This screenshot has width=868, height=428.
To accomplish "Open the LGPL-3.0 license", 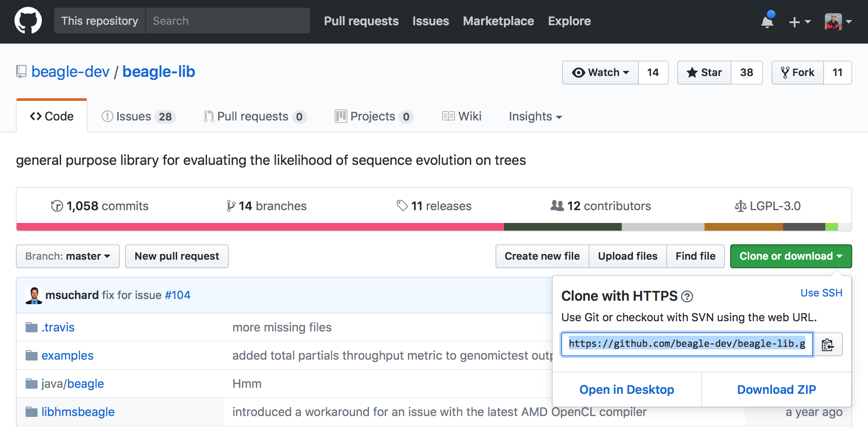I will tap(767, 206).
